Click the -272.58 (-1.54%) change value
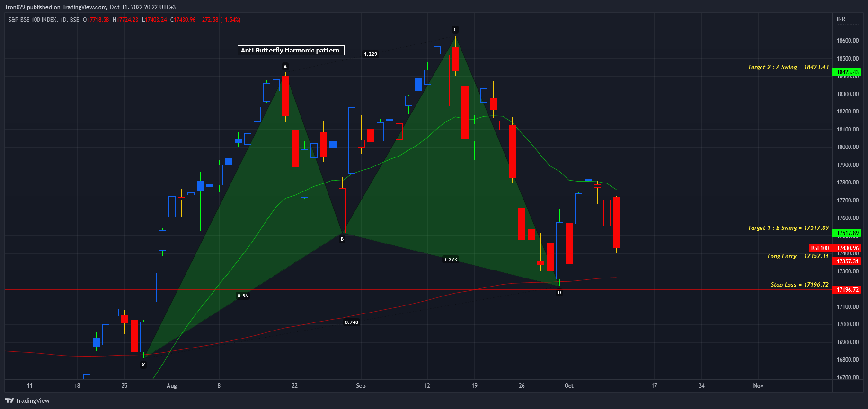 click(x=220, y=20)
